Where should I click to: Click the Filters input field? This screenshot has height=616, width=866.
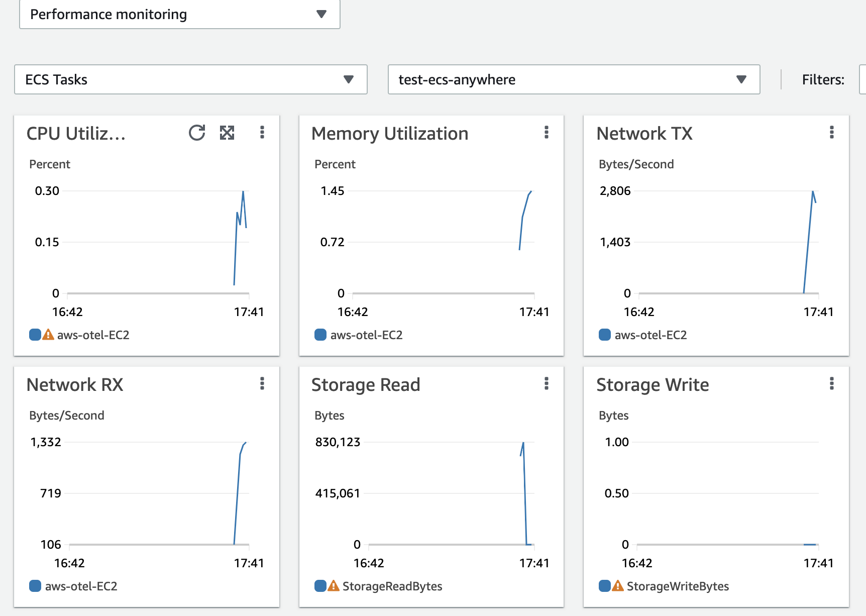(862, 79)
